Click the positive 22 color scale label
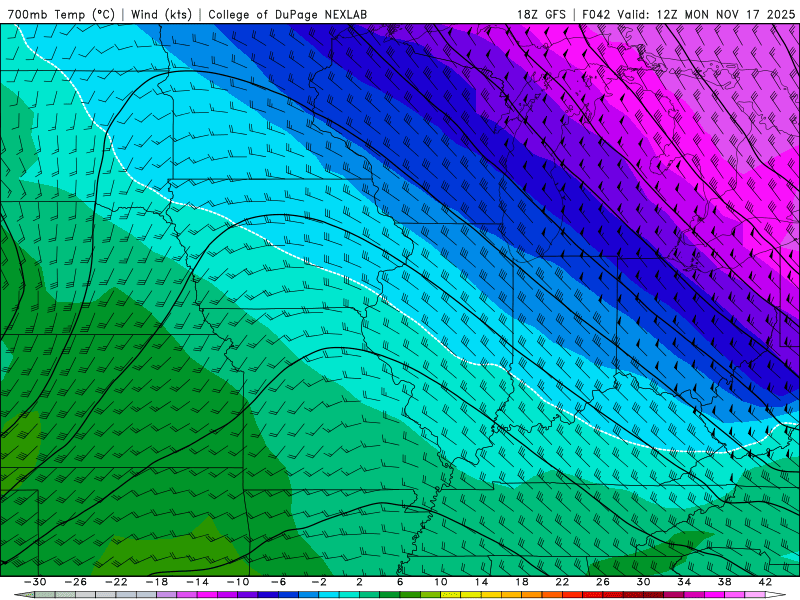This screenshot has width=800, height=600. coord(562,582)
